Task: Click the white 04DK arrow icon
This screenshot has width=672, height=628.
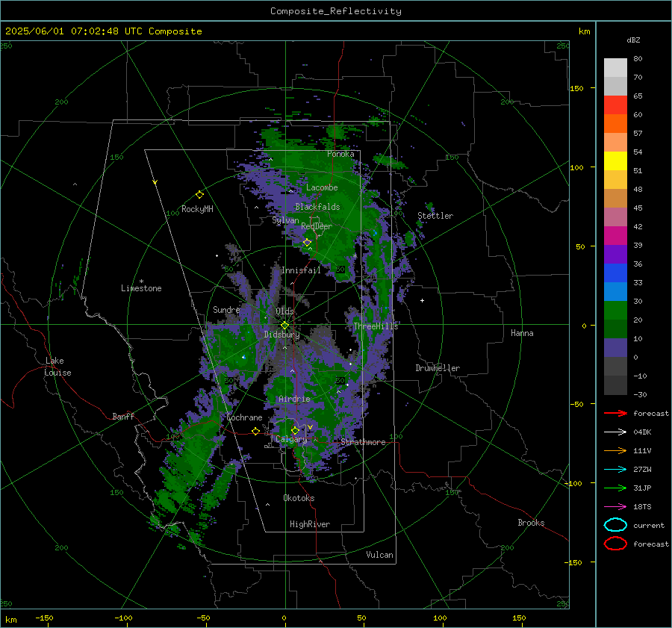Action: (x=615, y=432)
